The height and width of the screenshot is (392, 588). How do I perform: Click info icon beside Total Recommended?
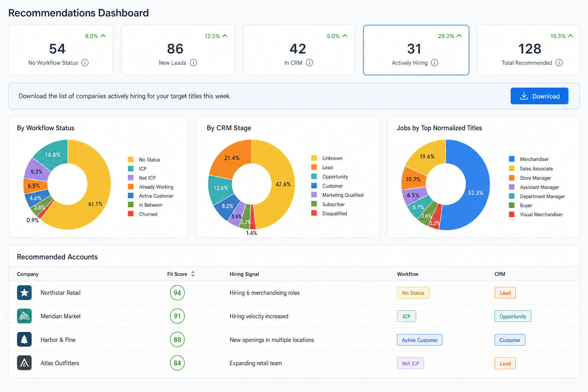pos(559,63)
